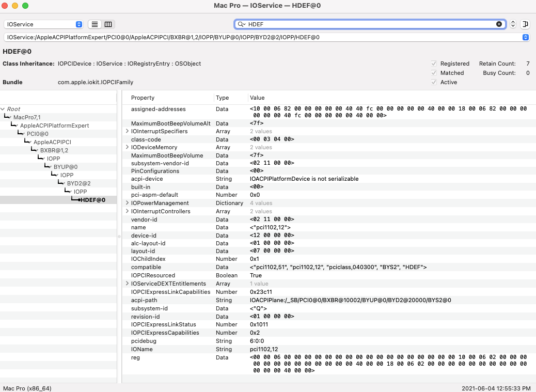The height and width of the screenshot is (392, 536).
Task: Click the search result stepper arrows
Action: pos(513,24)
